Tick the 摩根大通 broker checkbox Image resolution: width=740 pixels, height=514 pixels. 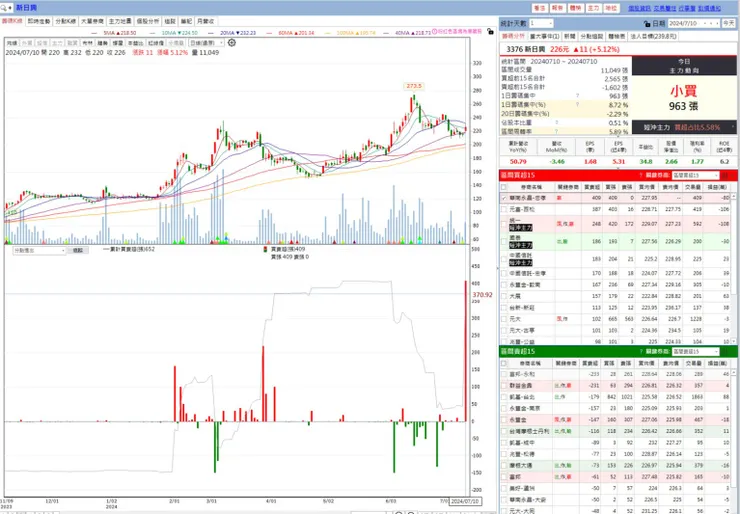[504, 465]
